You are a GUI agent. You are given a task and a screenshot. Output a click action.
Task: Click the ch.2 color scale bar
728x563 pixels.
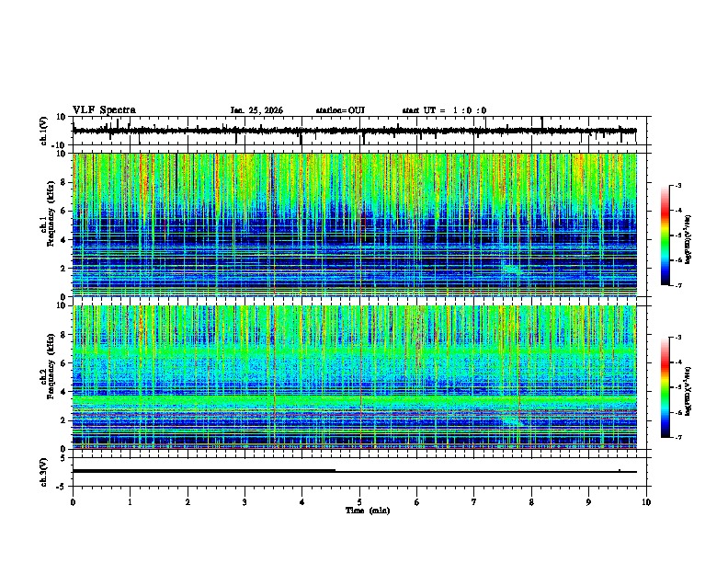pos(665,387)
